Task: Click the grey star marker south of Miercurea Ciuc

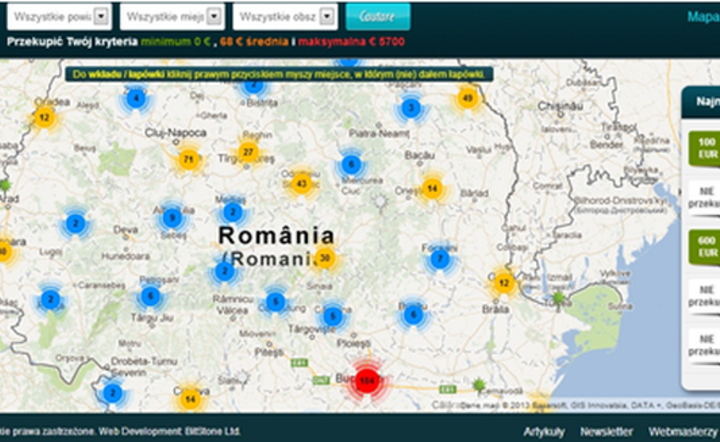Action: coord(380,201)
